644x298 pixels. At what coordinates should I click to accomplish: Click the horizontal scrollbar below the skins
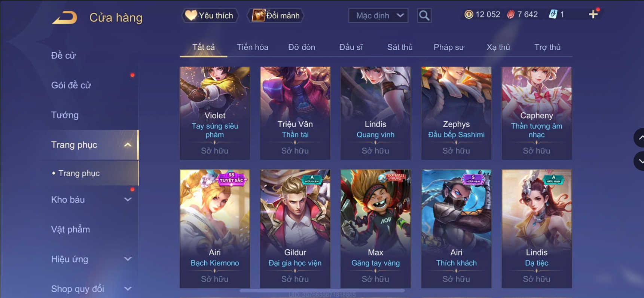click(322, 291)
